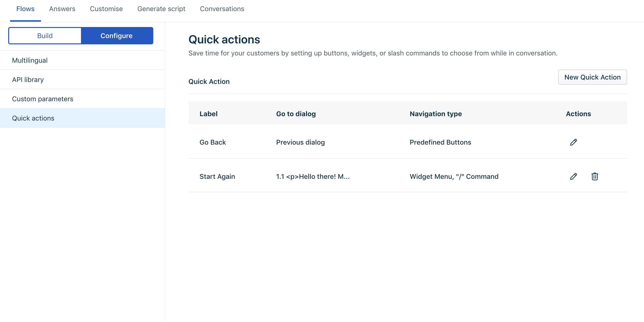The height and width of the screenshot is (322, 644).
Task: Switch to the Answers tab
Action: tap(62, 9)
